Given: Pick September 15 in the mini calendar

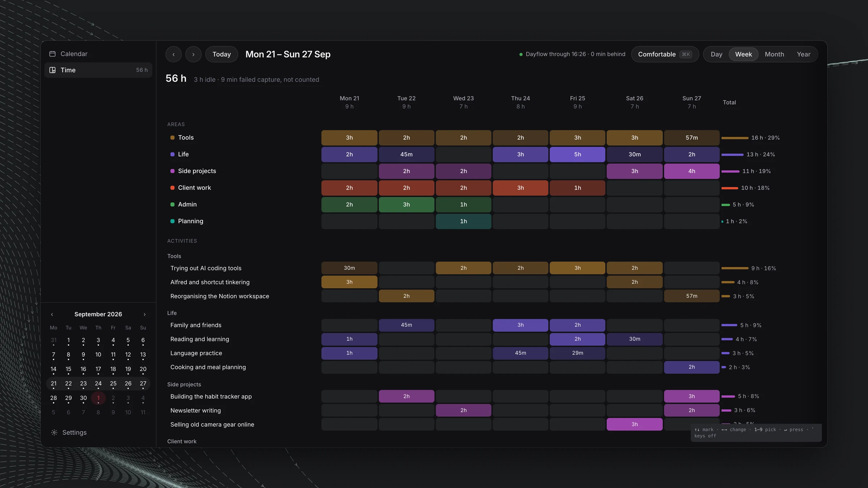Looking at the screenshot, I should [68, 369].
